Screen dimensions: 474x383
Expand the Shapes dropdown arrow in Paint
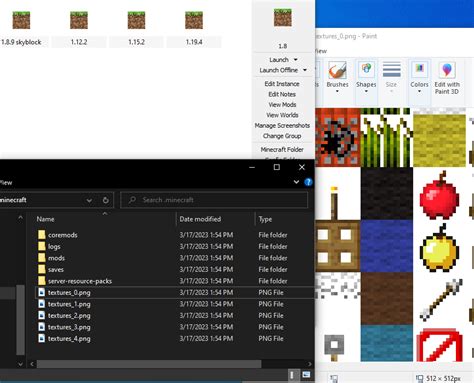pos(366,91)
